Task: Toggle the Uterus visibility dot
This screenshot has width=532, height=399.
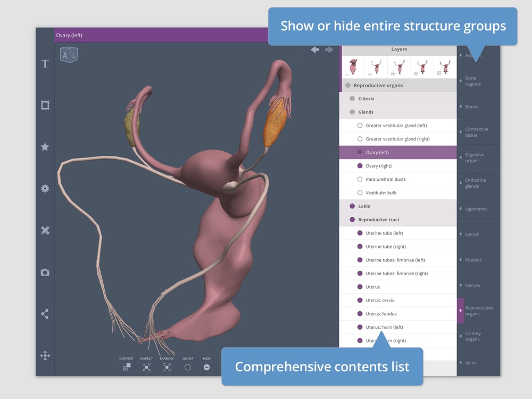Action: pyautogui.click(x=360, y=287)
